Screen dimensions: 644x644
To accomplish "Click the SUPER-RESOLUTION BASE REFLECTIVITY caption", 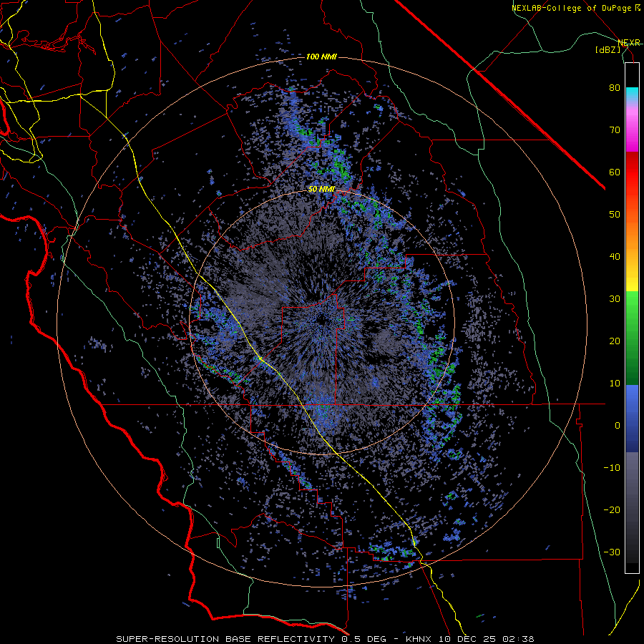I will pos(225,639).
